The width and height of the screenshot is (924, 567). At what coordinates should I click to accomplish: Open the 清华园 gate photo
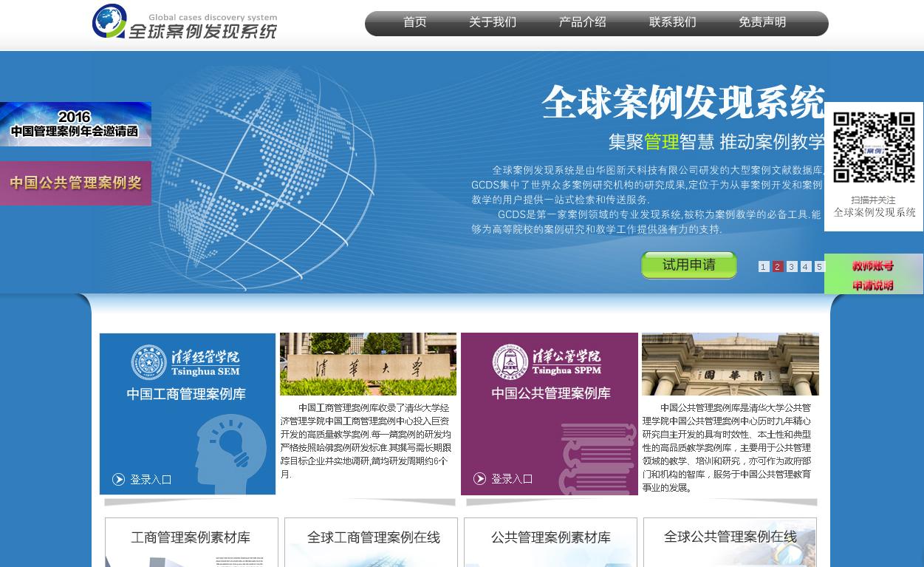click(730, 364)
